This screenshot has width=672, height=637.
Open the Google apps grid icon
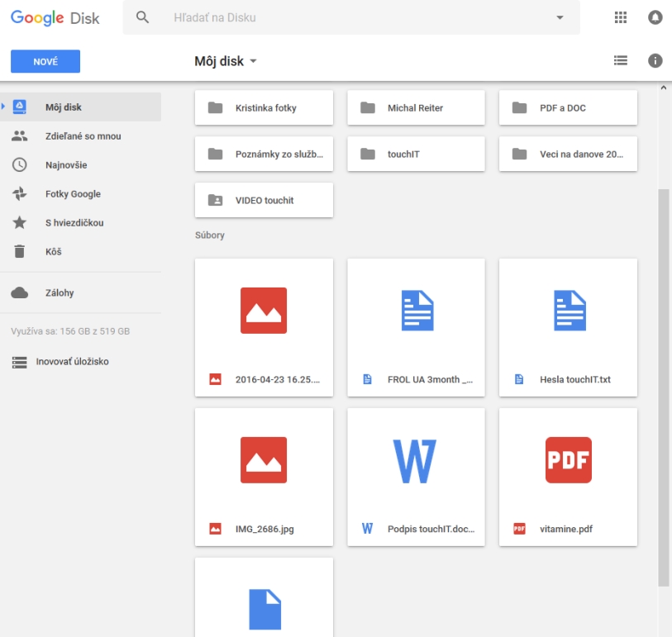tap(621, 17)
